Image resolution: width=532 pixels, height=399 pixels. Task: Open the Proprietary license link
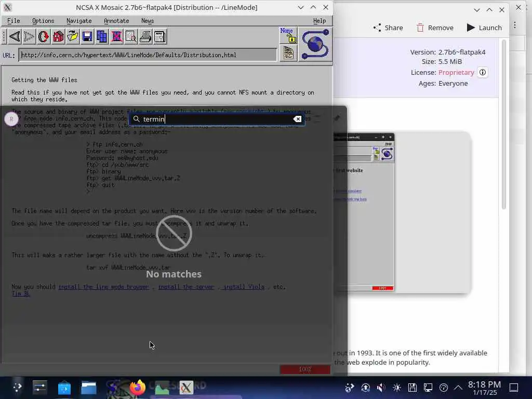(x=456, y=72)
